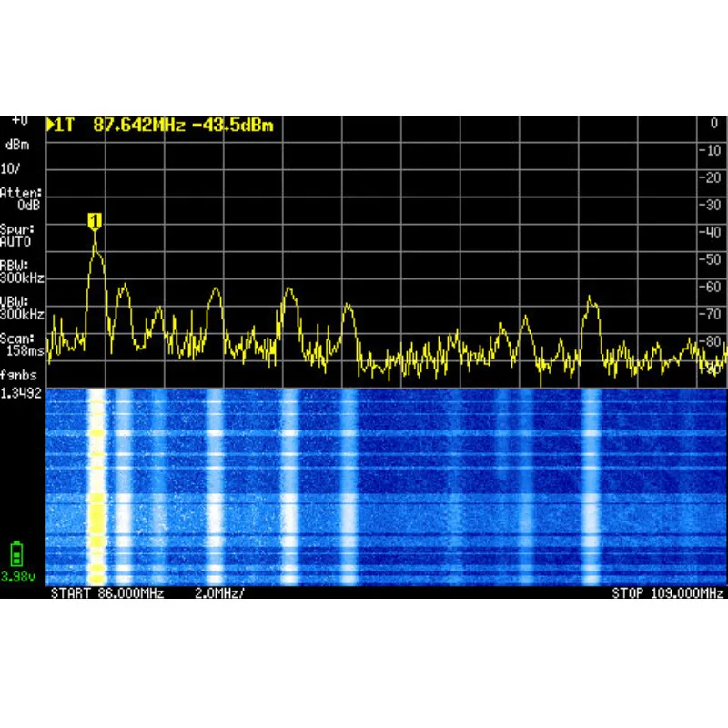Select the yellow marker 1 flag on peak
This screenshot has height=728, width=728.
(94, 219)
